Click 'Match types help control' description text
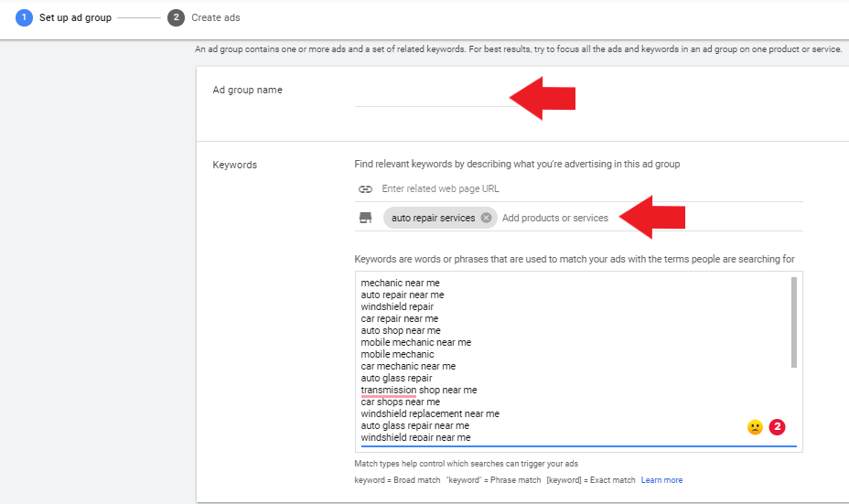 point(466,464)
